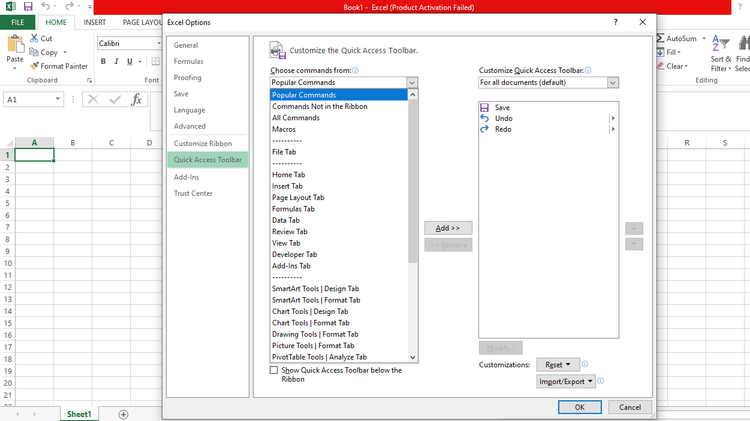Expand the Redo submenu arrow in list

[x=613, y=129]
